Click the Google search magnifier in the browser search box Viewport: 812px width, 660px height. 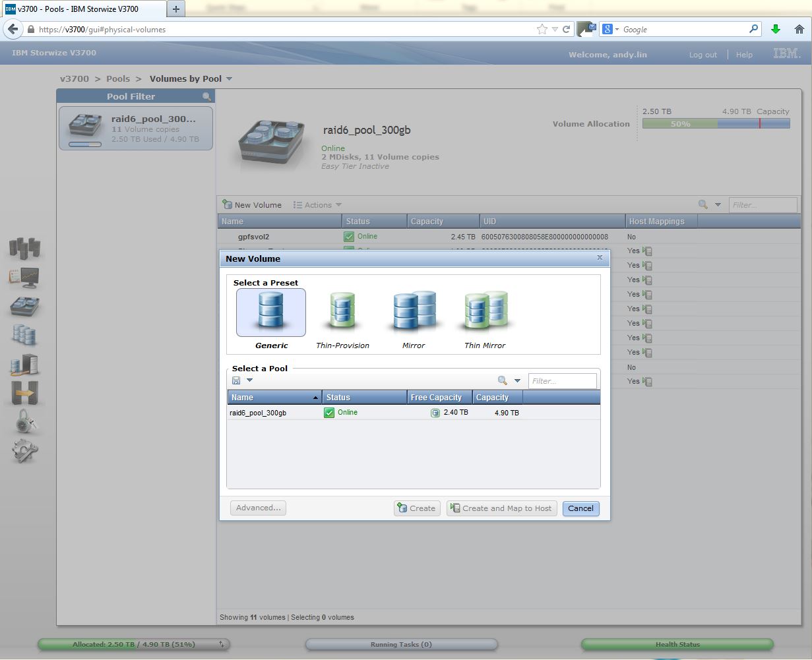753,29
